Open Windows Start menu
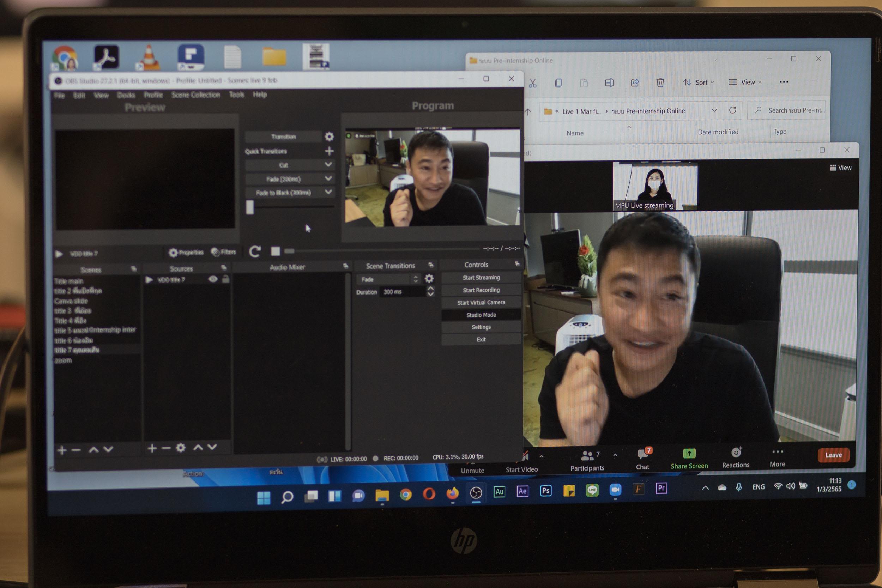The image size is (882, 588). 264,498
